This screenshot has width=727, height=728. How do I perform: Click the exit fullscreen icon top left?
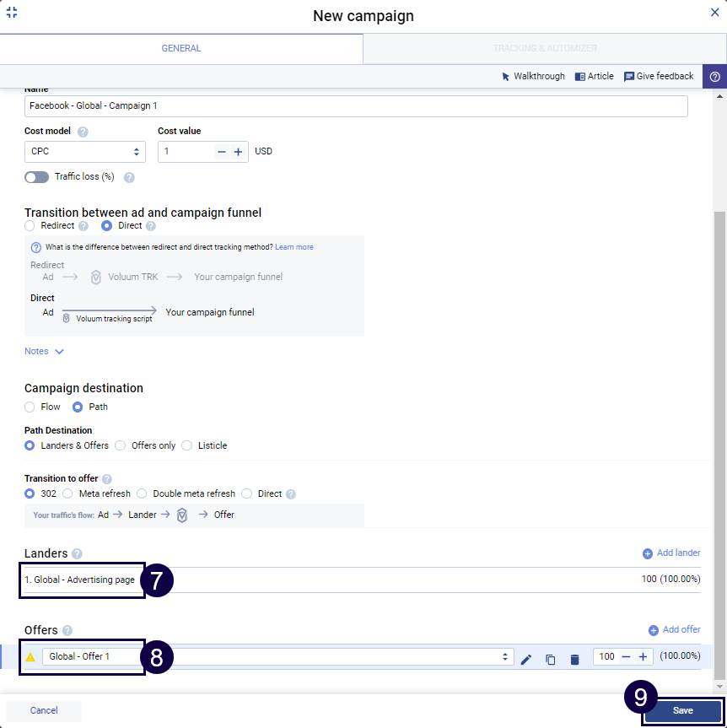12,13
